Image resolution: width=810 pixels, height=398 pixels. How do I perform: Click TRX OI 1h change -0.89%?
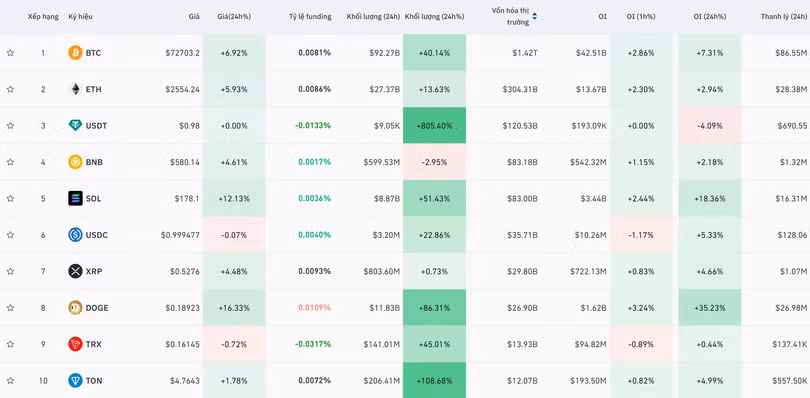tap(641, 344)
